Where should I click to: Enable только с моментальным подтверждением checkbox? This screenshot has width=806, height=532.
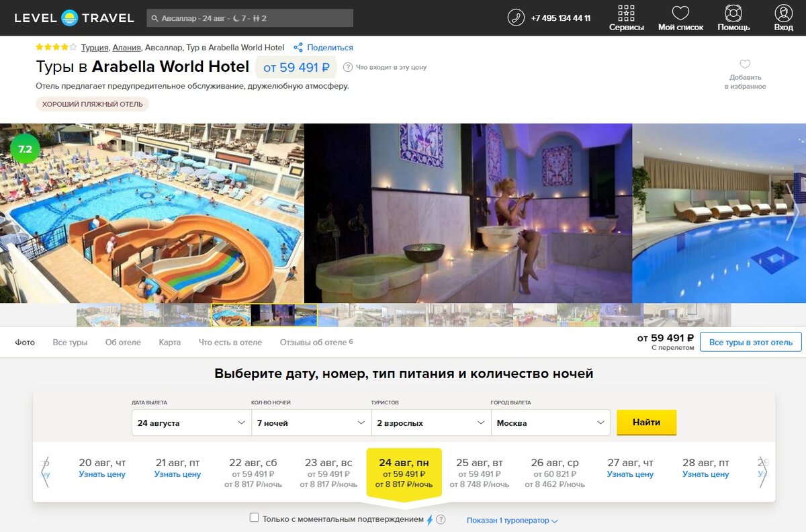[254, 518]
